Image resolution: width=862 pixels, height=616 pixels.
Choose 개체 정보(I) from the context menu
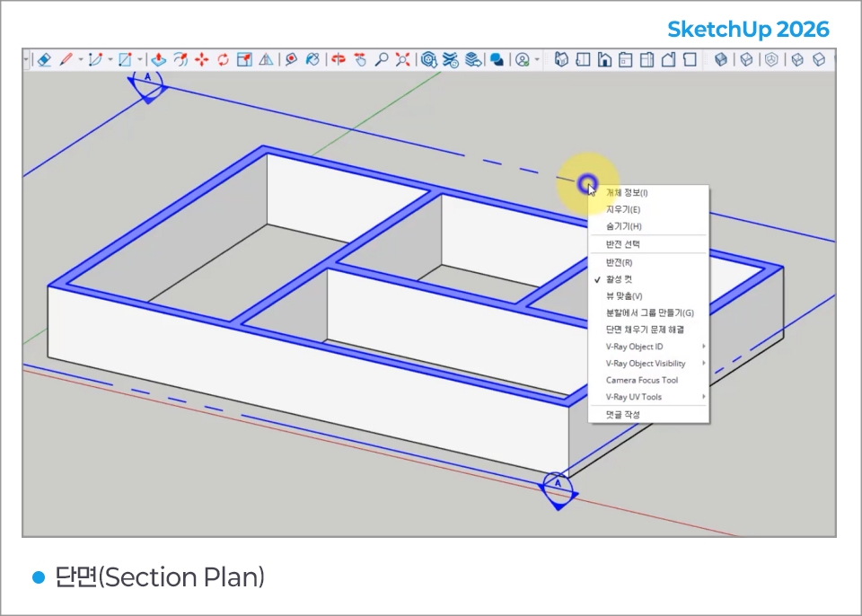point(648,193)
